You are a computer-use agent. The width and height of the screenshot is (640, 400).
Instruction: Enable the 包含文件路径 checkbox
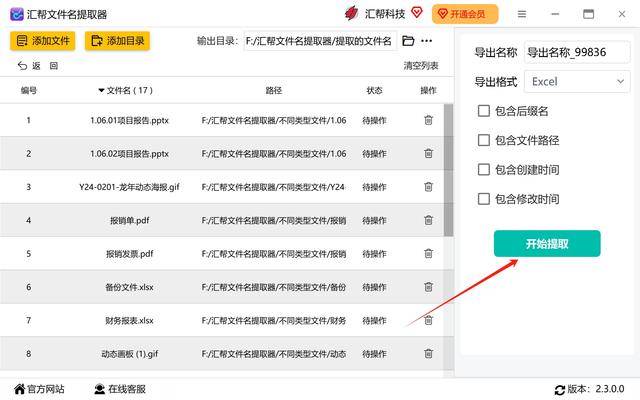484,140
